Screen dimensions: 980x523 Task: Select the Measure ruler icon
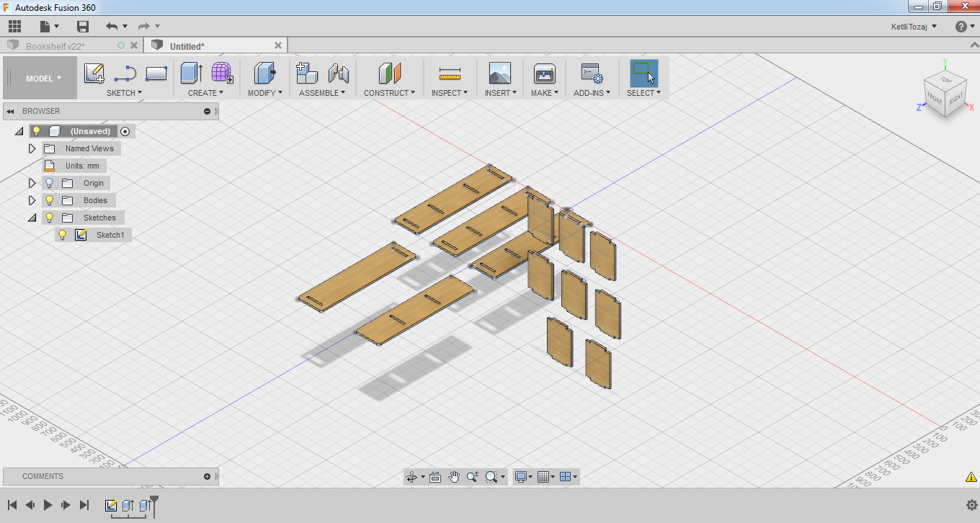click(x=450, y=73)
